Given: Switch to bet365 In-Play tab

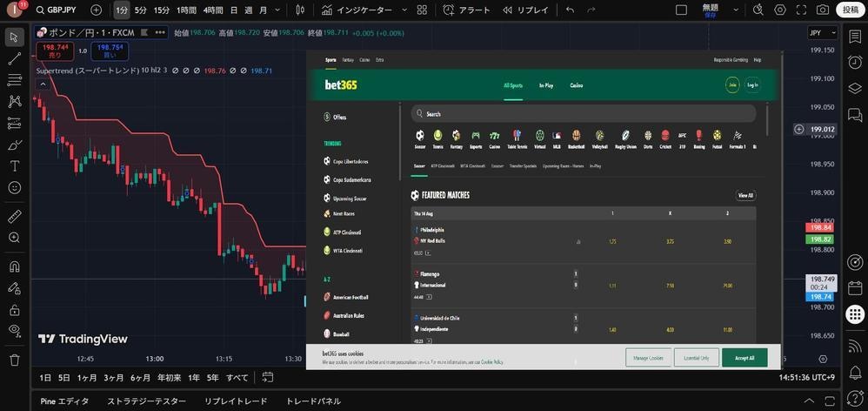Looking at the screenshot, I should pyautogui.click(x=546, y=85).
